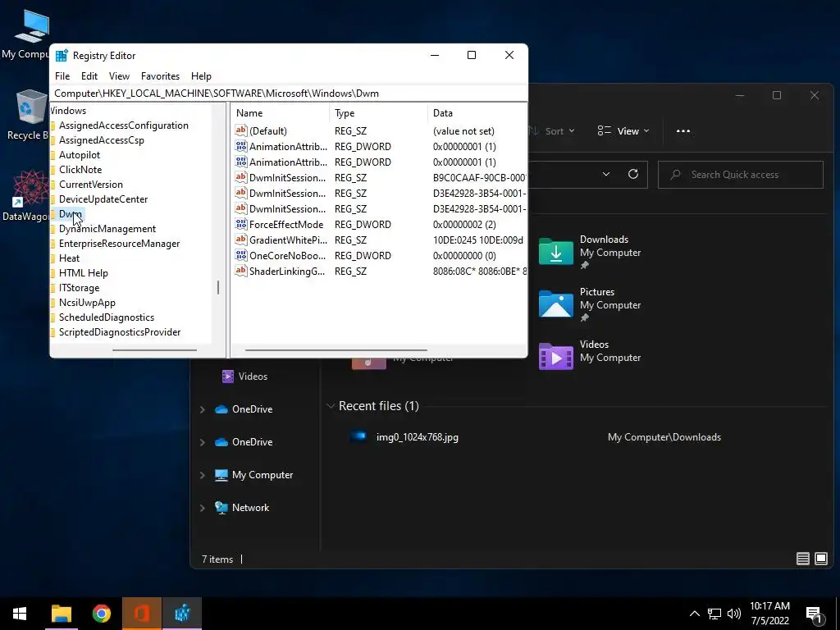Switch File Explorer to large thumbnails view

820,559
